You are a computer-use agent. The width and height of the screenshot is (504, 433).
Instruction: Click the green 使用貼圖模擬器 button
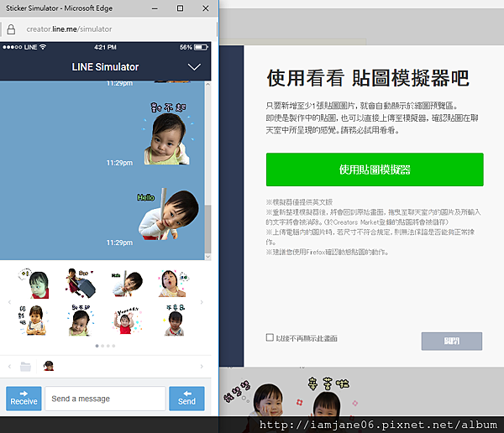click(375, 170)
